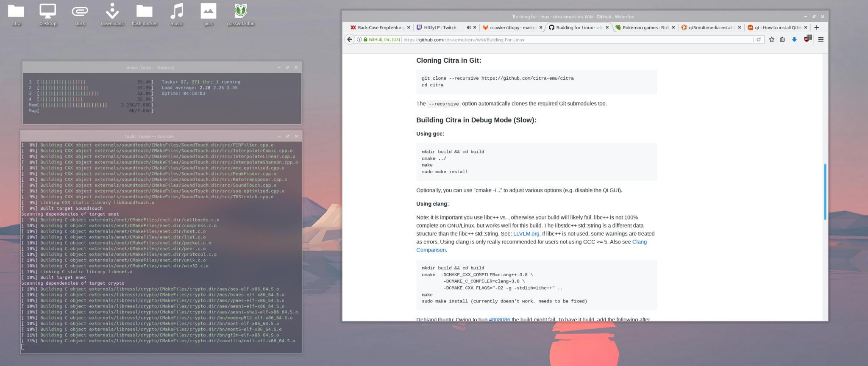Close the build : make Konsole window
The image size is (868, 366).
coord(296,136)
